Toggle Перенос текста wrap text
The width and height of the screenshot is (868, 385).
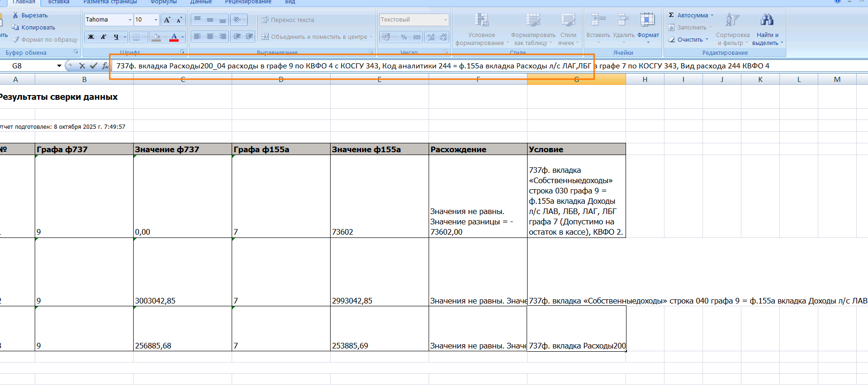[288, 20]
